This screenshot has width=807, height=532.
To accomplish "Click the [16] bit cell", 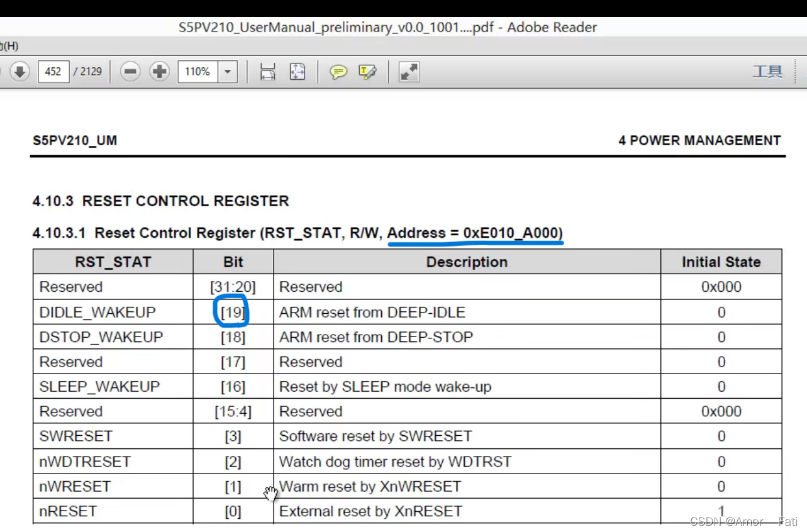I will click(233, 387).
